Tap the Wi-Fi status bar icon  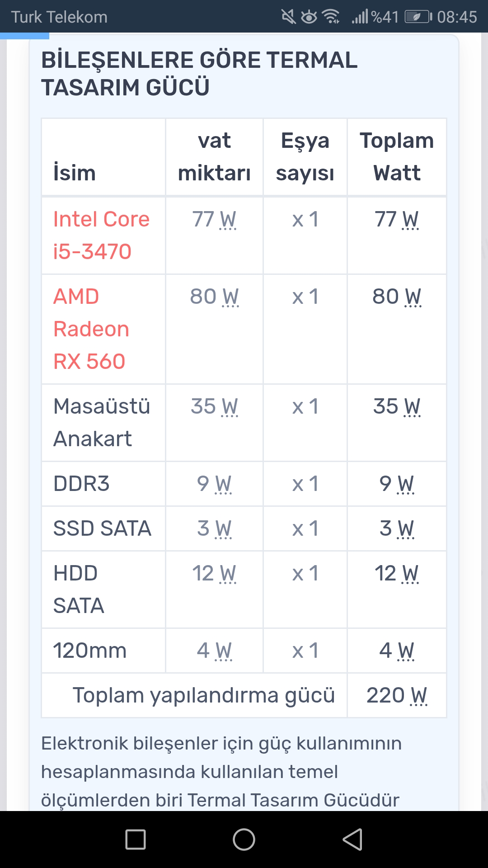(331, 17)
